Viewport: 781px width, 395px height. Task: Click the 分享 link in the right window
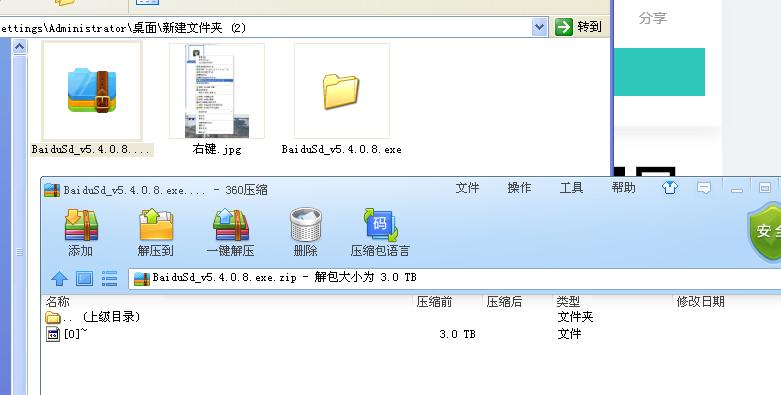click(652, 18)
